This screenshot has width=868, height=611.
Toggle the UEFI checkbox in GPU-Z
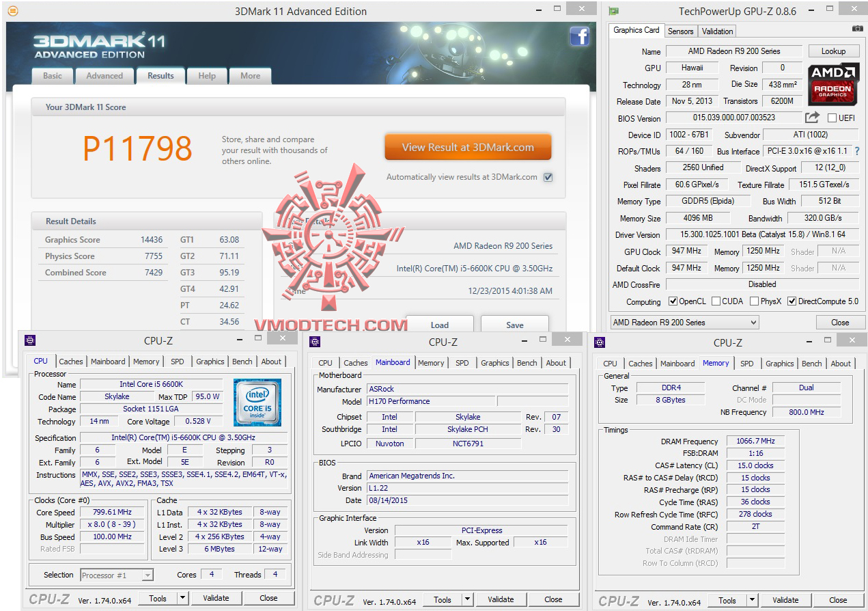[832, 118]
